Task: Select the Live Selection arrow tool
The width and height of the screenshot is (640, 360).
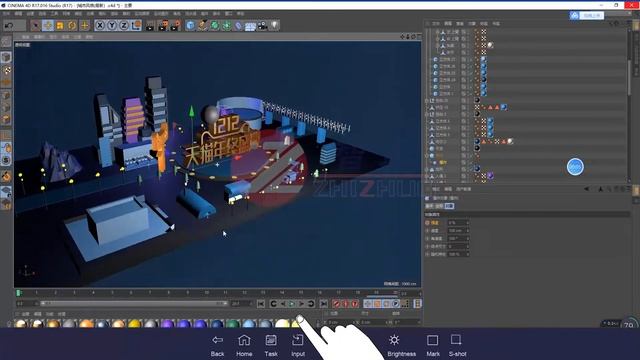Action: point(36,26)
